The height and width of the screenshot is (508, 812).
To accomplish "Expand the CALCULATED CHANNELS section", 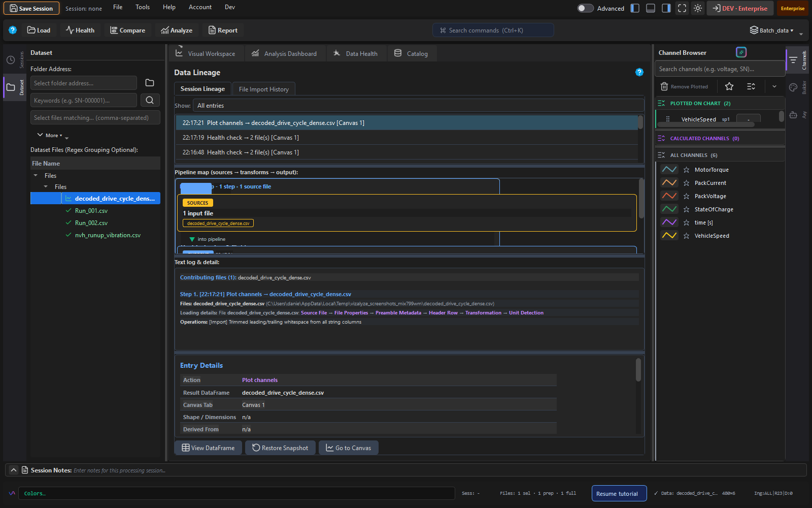I will [x=661, y=138].
